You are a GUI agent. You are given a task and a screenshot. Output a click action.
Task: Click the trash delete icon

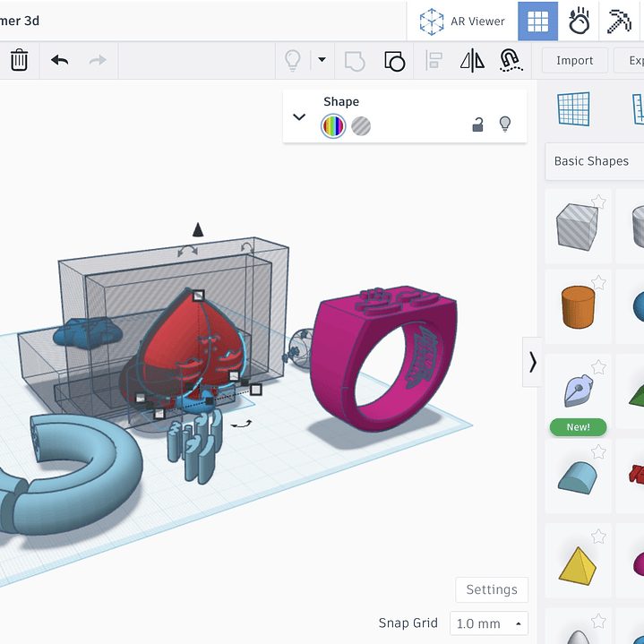(19, 61)
